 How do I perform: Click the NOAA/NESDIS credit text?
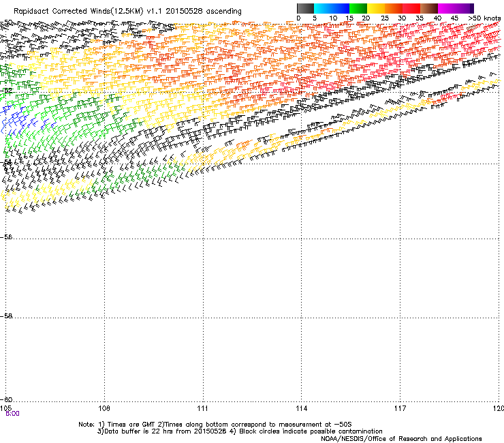(x=401, y=439)
